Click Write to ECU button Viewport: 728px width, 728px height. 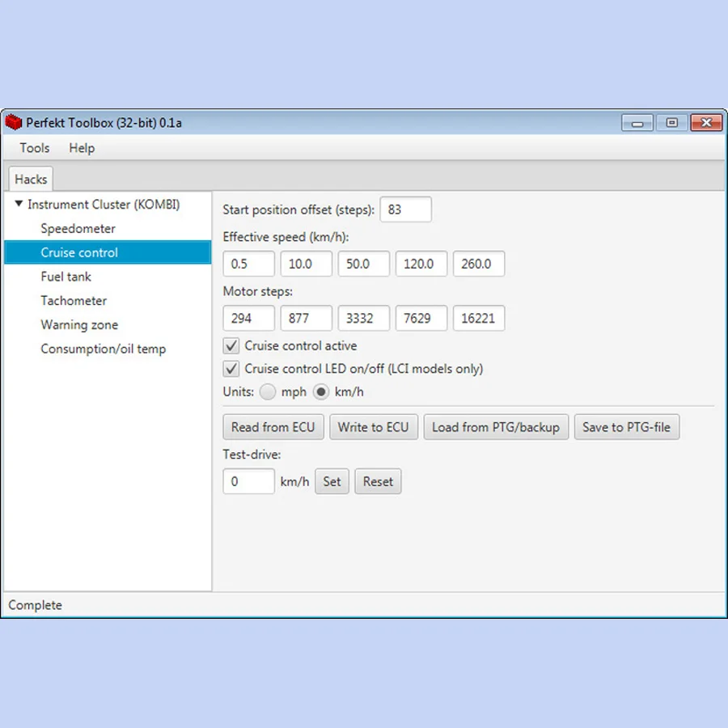pyautogui.click(x=374, y=427)
